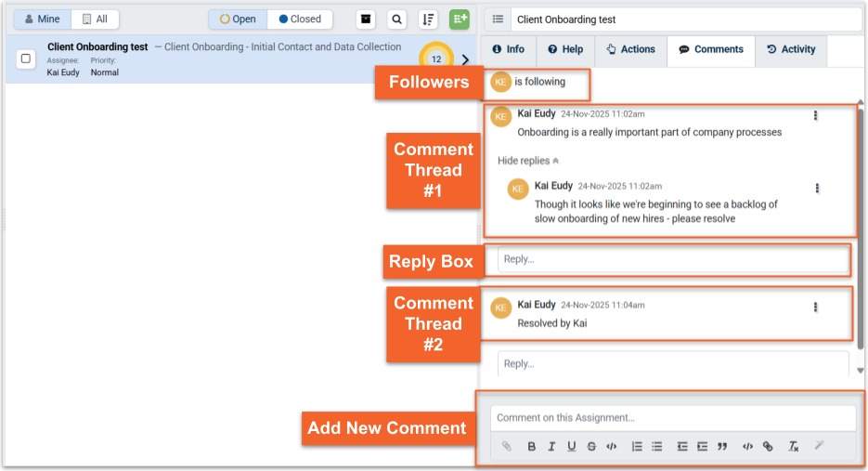
Task: Toggle strikethrough formatting in the comment editor
Action: pyautogui.click(x=591, y=446)
